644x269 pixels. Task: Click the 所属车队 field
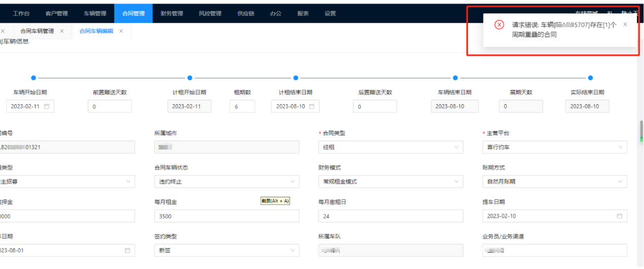tap(391, 251)
